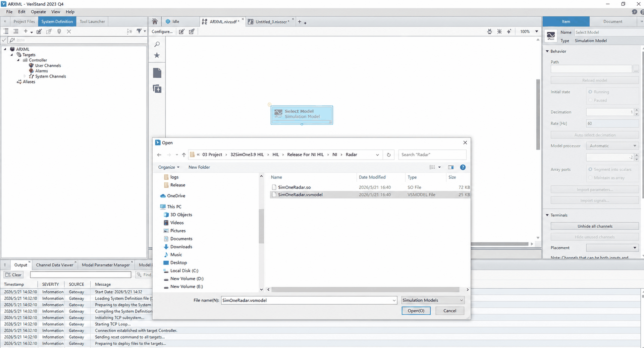The image size is (644, 348).
Task: Click the plus add icon in System Definition toolbar
Action: tap(25, 31)
